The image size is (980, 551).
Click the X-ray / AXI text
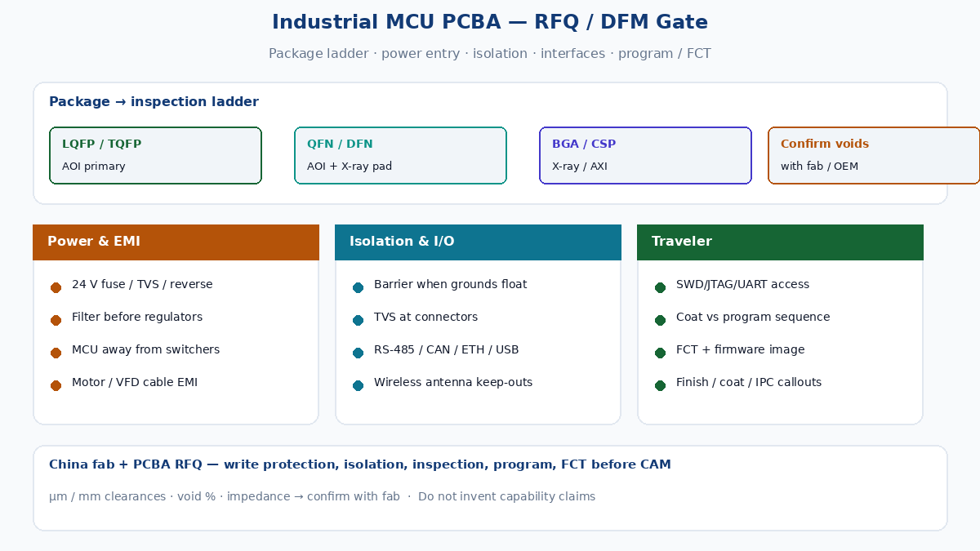580,167
